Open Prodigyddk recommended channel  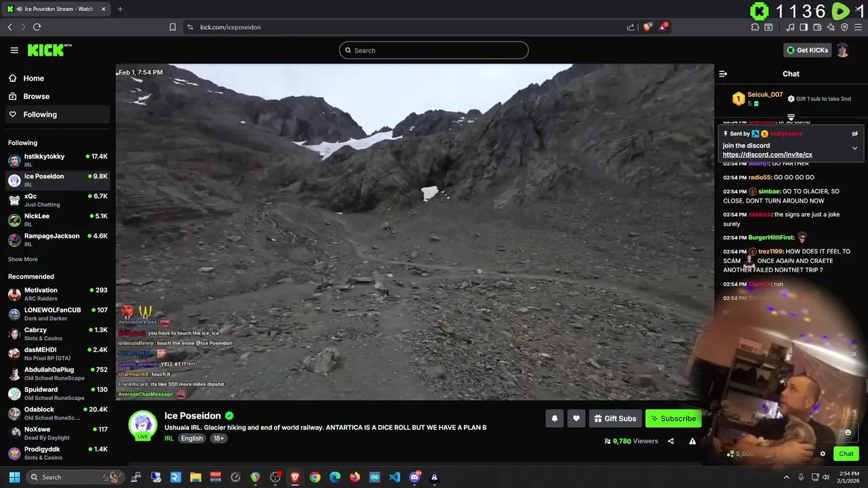57,453
